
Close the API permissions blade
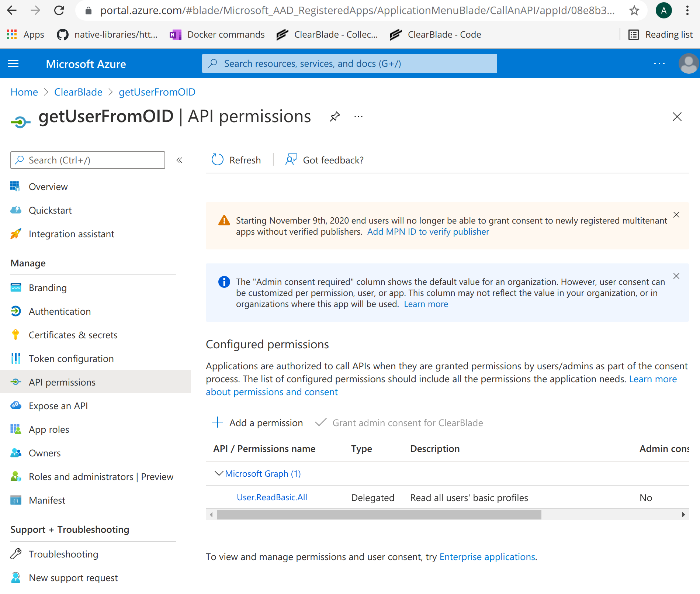(x=677, y=117)
